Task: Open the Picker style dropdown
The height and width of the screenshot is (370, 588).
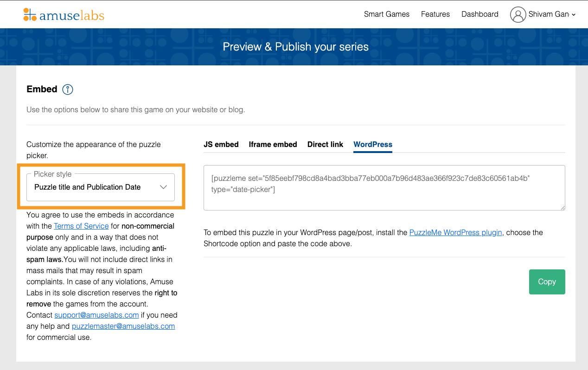Action: click(x=101, y=187)
